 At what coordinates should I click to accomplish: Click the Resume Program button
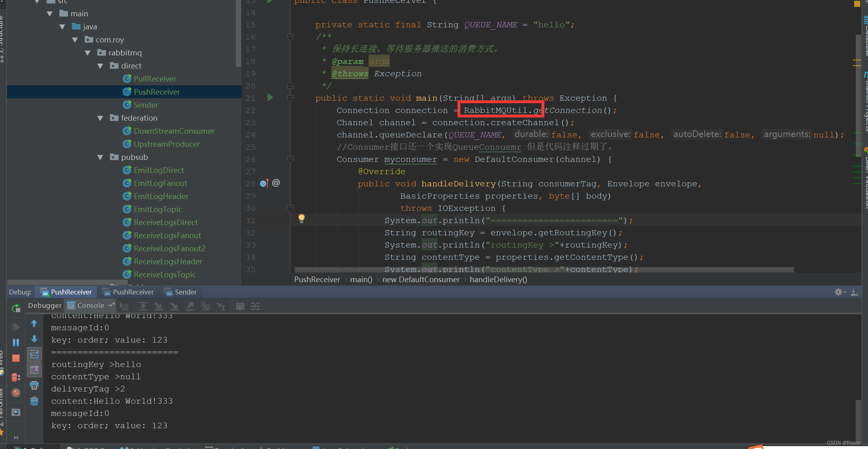click(x=16, y=327)
